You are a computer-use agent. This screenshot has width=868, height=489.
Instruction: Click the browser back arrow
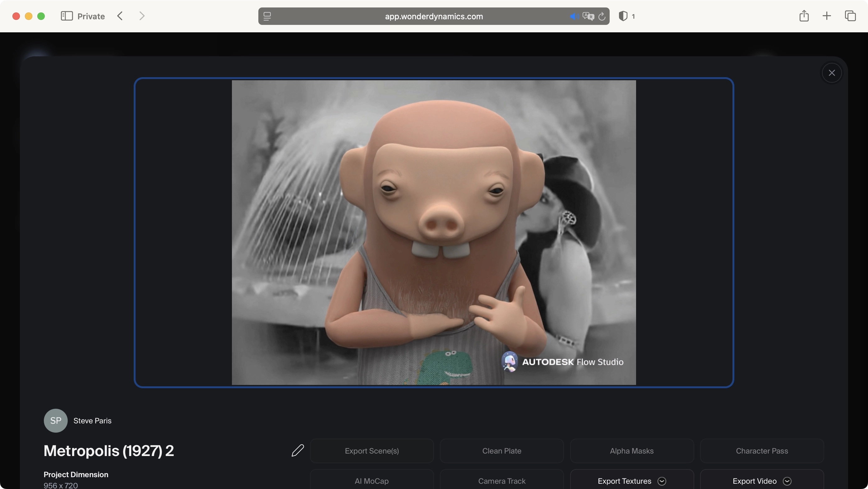pos(120,16)
